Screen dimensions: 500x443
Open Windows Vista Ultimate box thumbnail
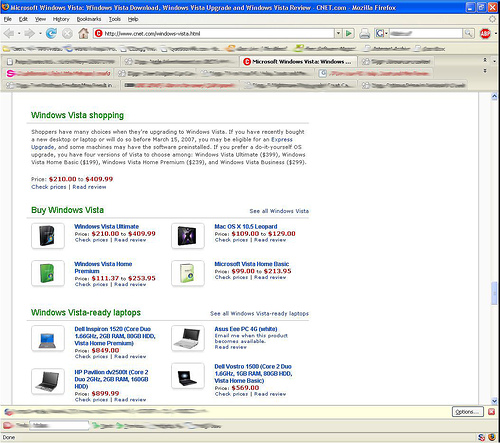point(48,236)
